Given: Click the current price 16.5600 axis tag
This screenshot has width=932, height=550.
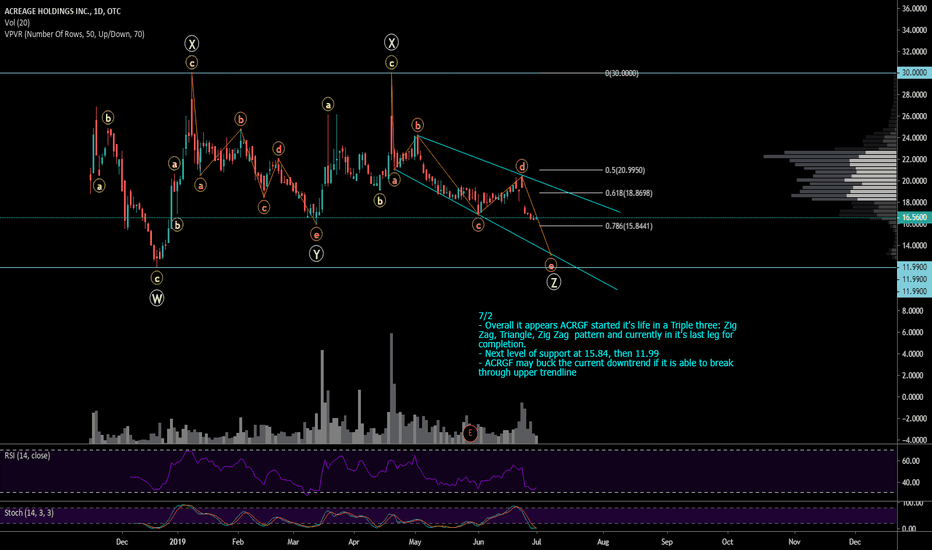Looking at the screenshot, I should click(x=914, y=218).
